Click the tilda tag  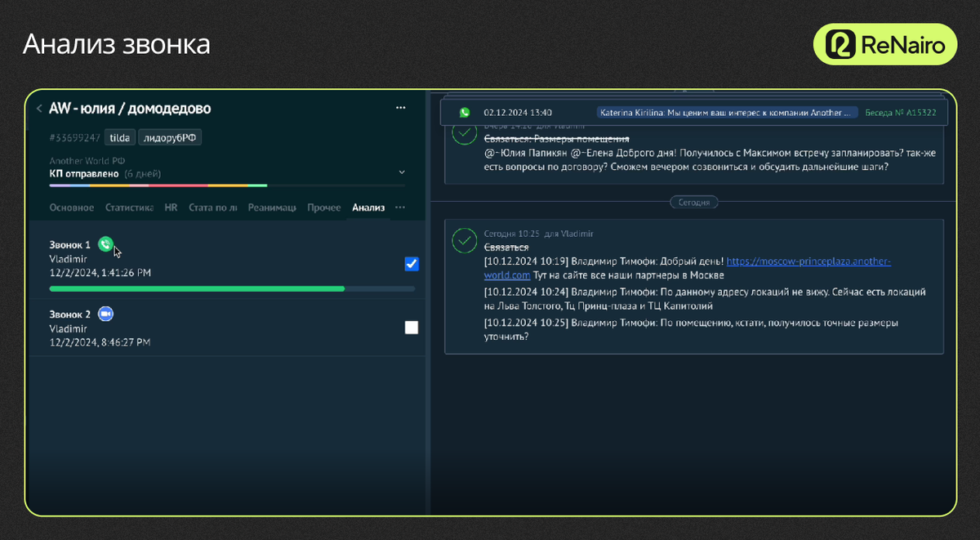(120, 138)
